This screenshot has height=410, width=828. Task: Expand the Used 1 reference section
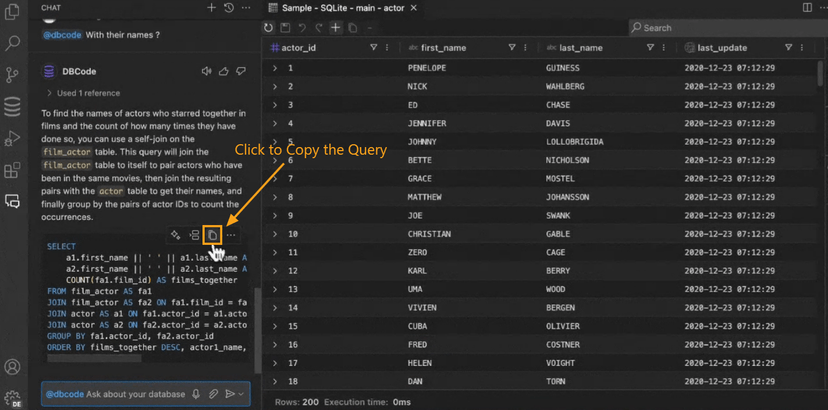(83, 93)
